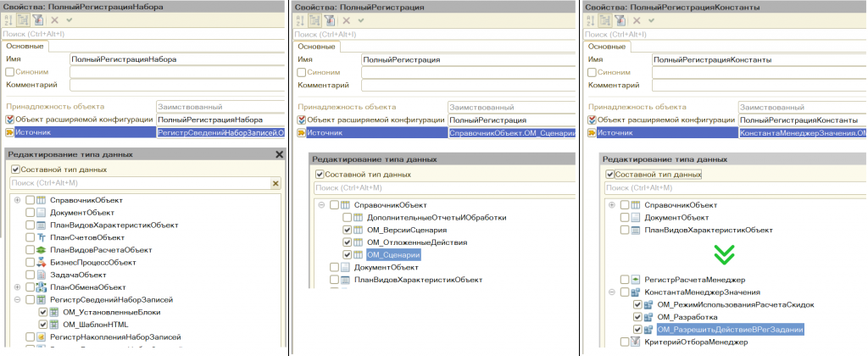Uncheck ОМ_УстановленныеБлоки checkbox
868x356 pixels.
44,312
